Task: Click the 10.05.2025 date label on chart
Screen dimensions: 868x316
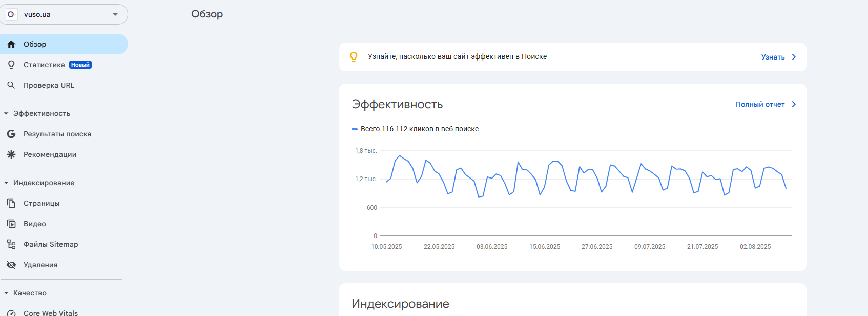Action: coord(386,247)
